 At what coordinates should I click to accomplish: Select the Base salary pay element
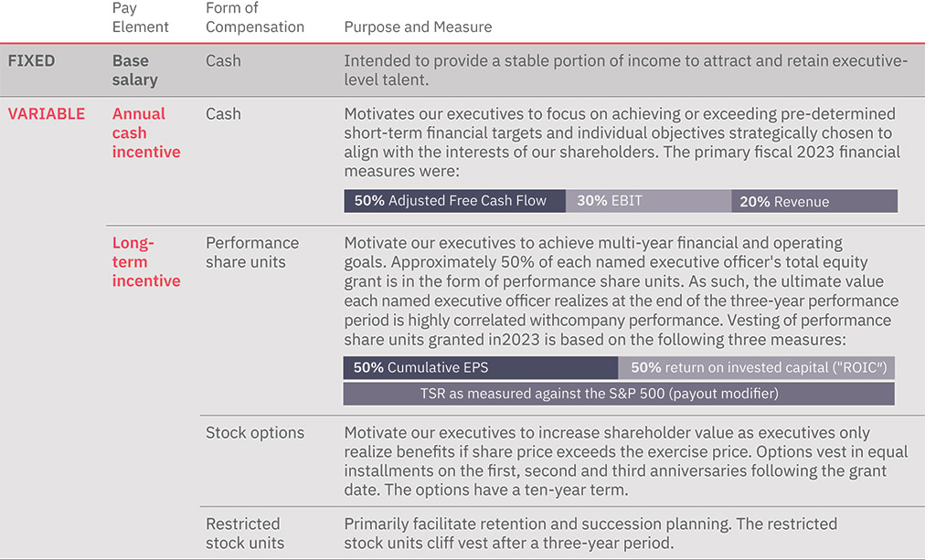(x=135, y=70)
